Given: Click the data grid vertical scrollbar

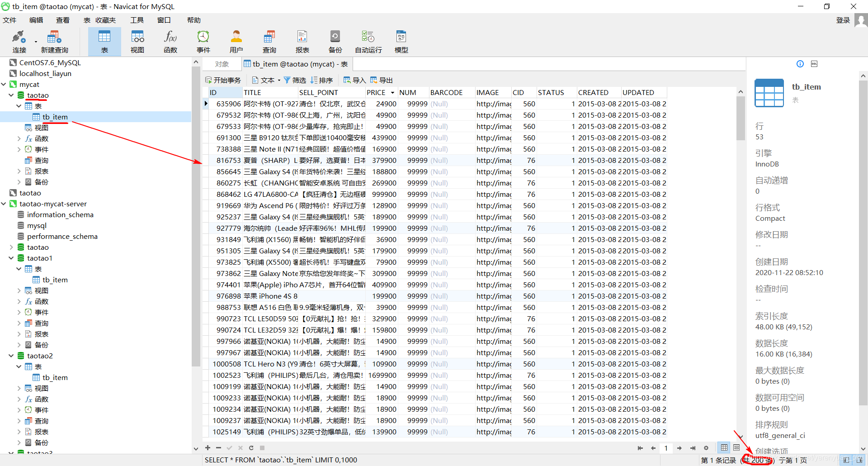Looking at the screenshot, I should [741, 118].
